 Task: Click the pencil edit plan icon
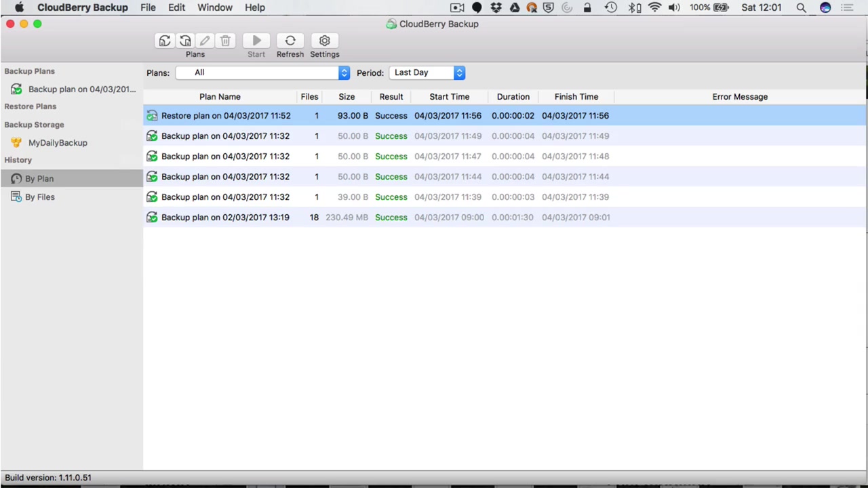click(x=205, y=41)
